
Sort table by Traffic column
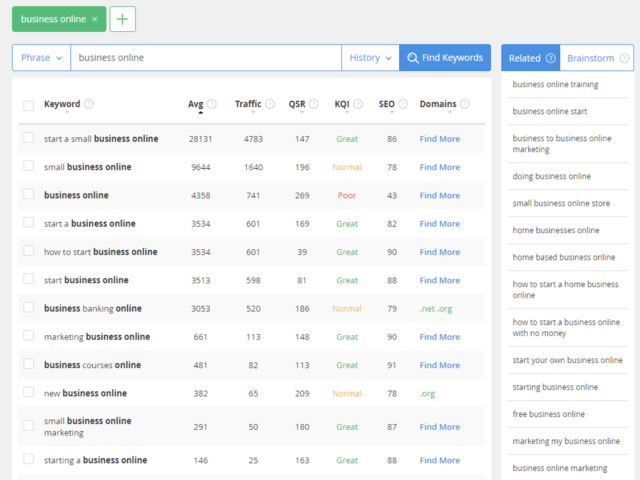[248, 104]
